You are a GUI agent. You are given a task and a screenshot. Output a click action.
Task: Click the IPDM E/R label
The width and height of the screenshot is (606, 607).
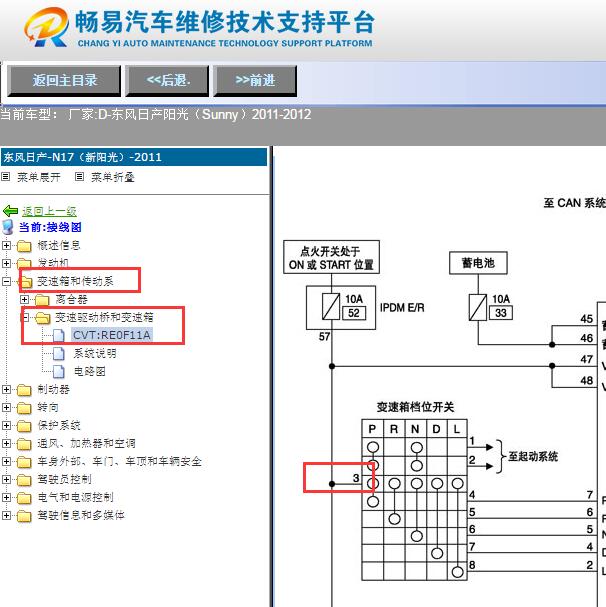pyautogui.click(x=402, y=308)
